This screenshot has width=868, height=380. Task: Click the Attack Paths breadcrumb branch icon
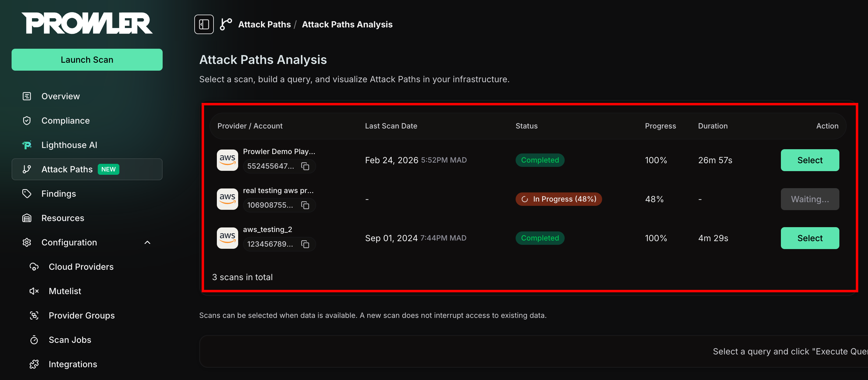226,24
